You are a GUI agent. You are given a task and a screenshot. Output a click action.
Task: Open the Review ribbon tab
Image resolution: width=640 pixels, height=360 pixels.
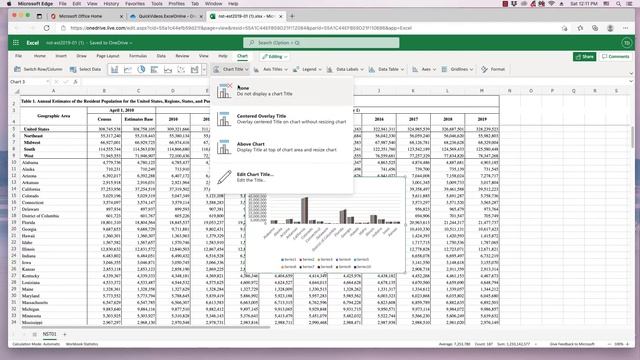[x=182, y=56]
